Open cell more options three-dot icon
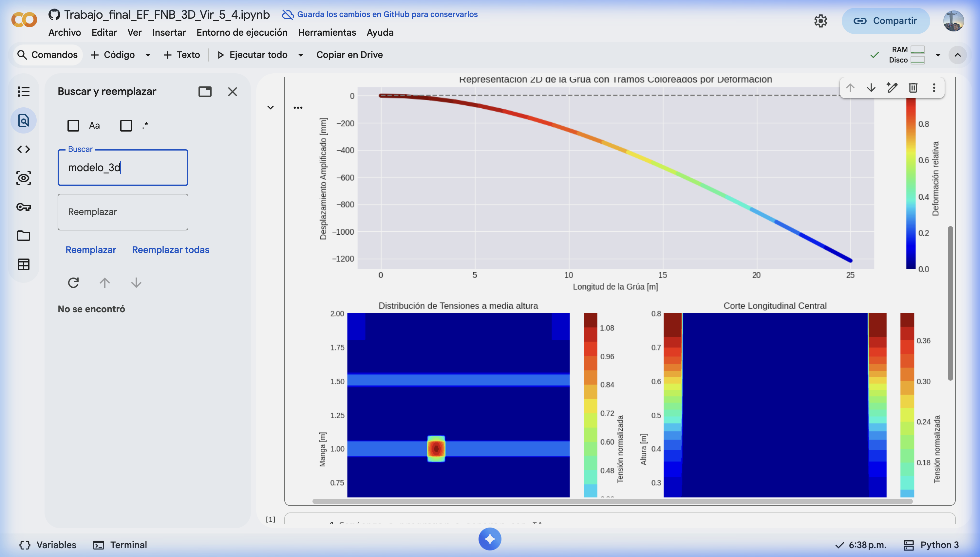 tap(934, 88)
